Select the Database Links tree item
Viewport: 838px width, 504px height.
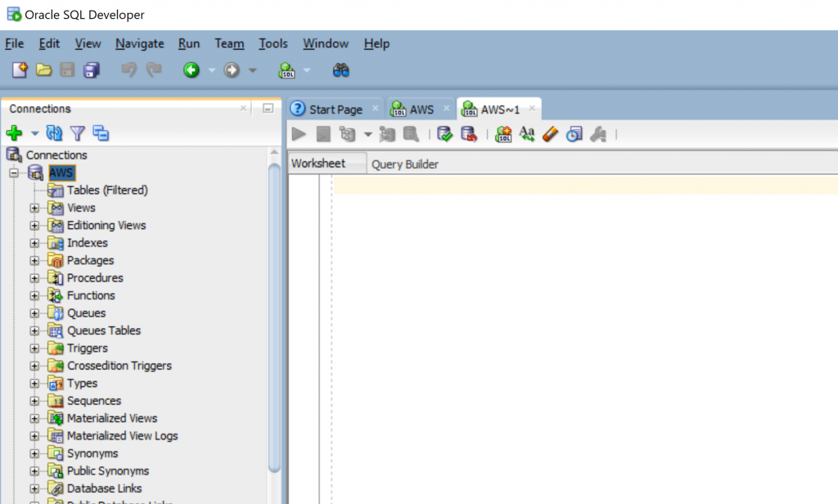(104, 488)
